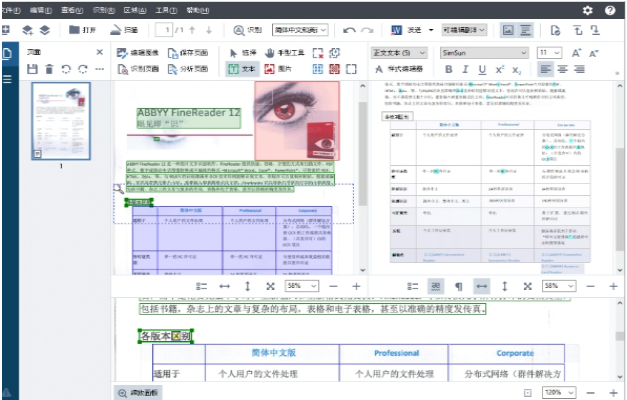Increase font size with the A up icon

pos(576,53)
